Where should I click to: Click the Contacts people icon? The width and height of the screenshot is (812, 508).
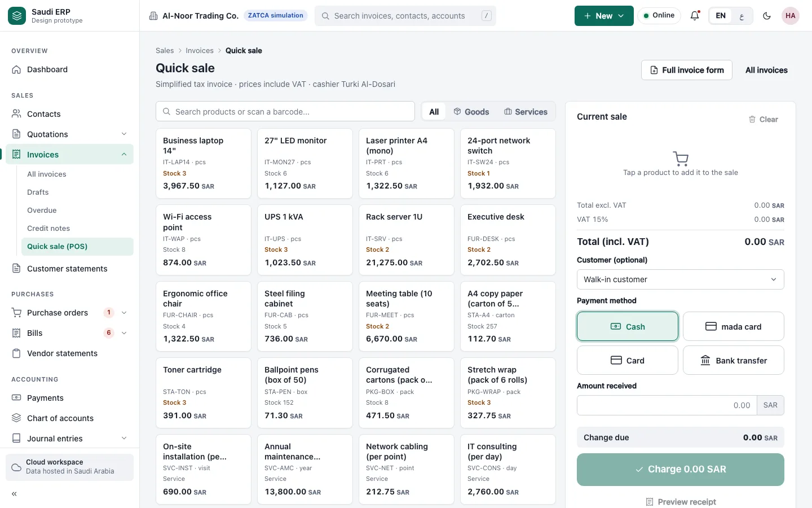point(16,114)
